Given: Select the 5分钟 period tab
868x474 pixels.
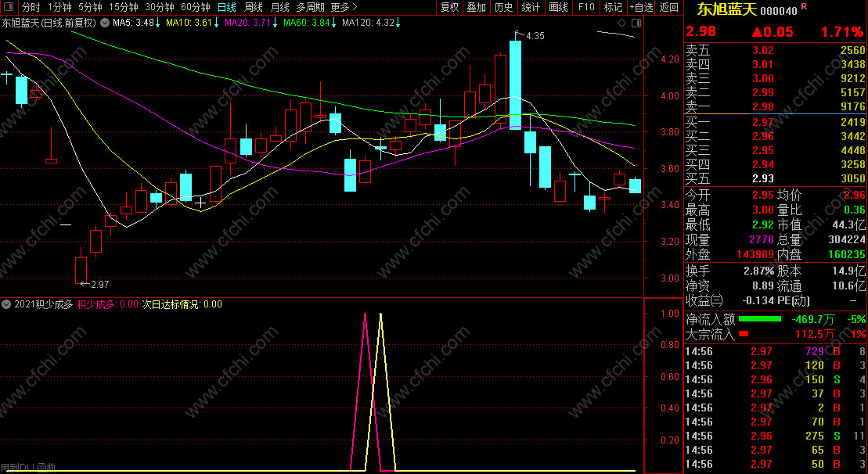Looking at the screenshot, I should click(x=90, y=7).
